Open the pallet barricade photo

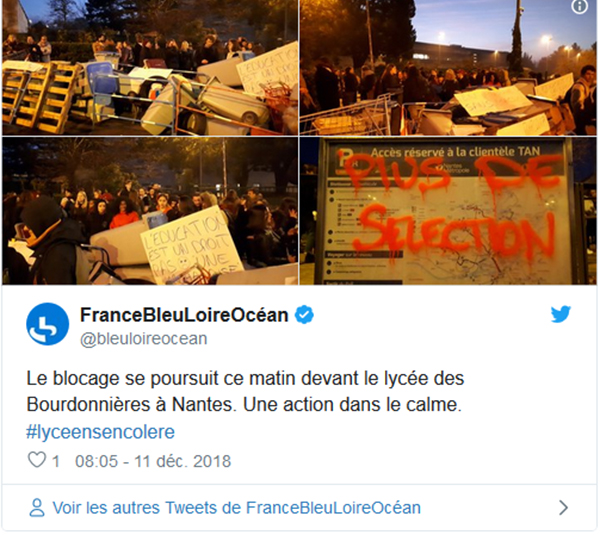coord(150,67)
